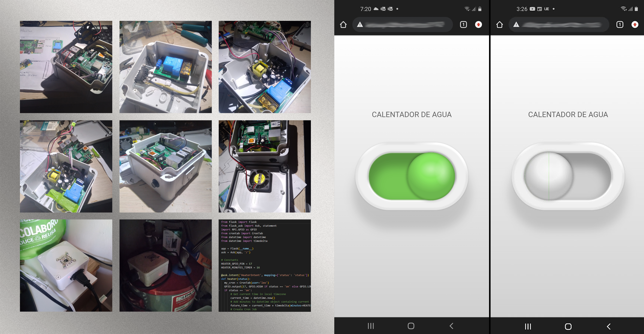Image resolution: width=644 pixels, height=334 pixels.
Task: Tap the 3:26 clock in the status bar
Action: (x=522, y=9)
